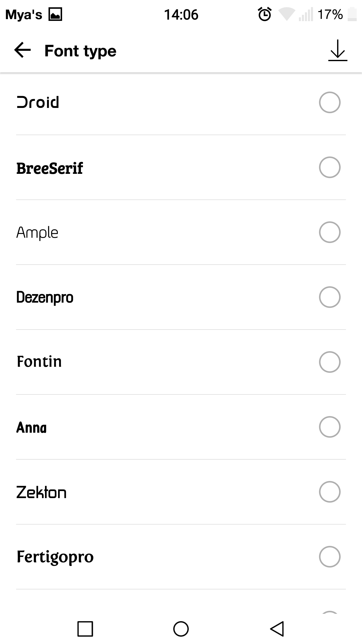Screen dimensions: 362x644
Task: Tap the recent apps square icon
Action: (85, 629)
